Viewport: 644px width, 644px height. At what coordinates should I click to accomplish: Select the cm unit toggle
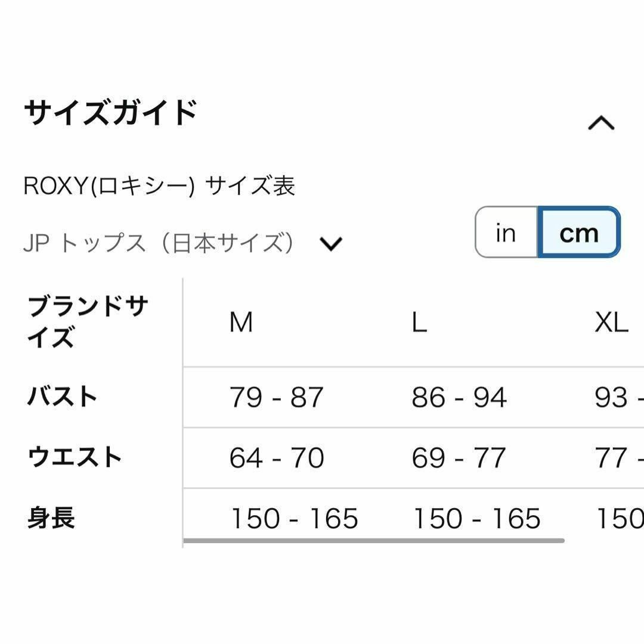coord(578,233)
